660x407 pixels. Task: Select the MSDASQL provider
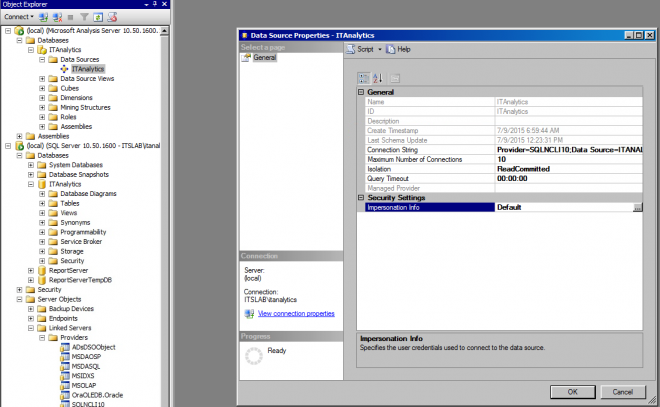pyautogui.click(x=86, y=367)
